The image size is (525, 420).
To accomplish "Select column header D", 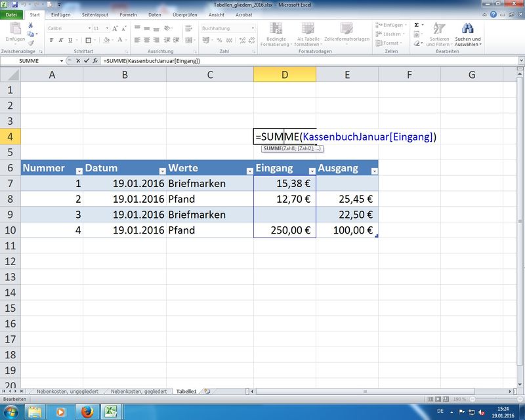I will coord(284,75).
